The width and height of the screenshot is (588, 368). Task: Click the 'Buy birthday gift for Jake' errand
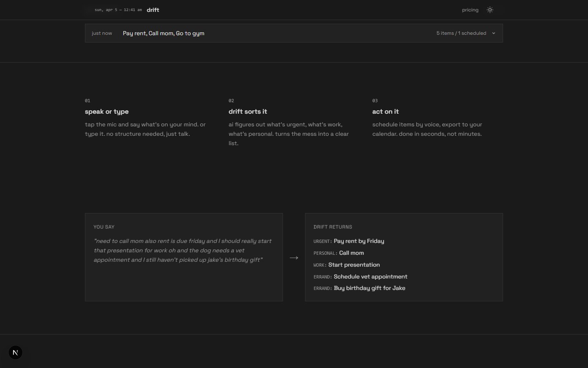click(369, 288)
